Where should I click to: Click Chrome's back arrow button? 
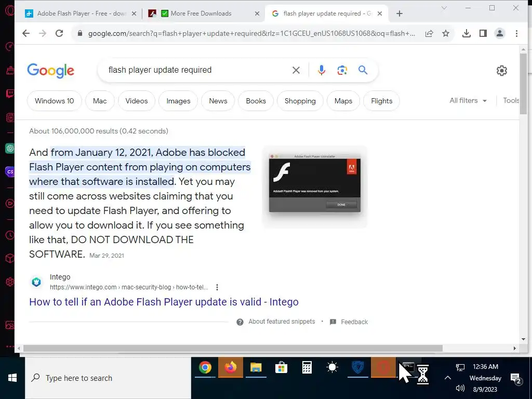(x=26, y=33)
